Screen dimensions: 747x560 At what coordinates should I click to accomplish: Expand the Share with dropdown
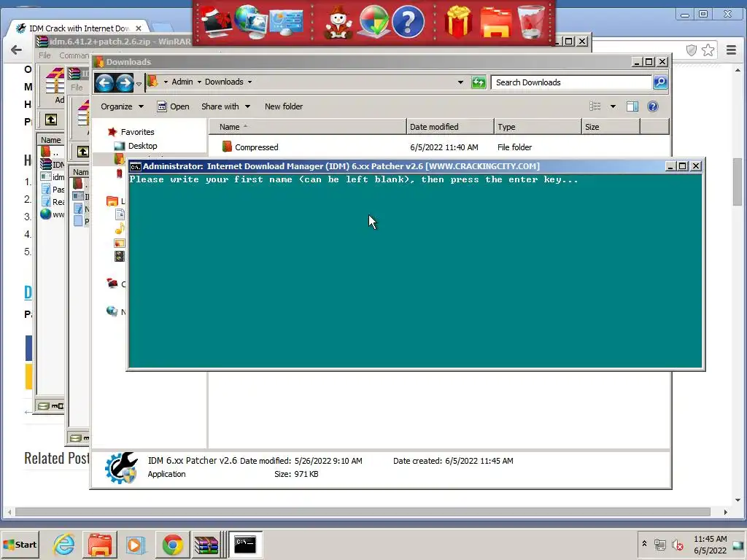click(225, 106)
